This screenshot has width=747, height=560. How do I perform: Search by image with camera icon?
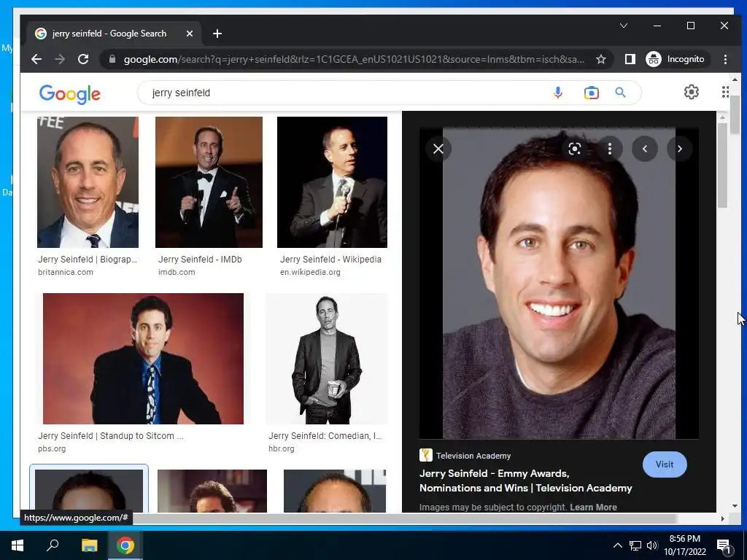click(x=591, y=93)
